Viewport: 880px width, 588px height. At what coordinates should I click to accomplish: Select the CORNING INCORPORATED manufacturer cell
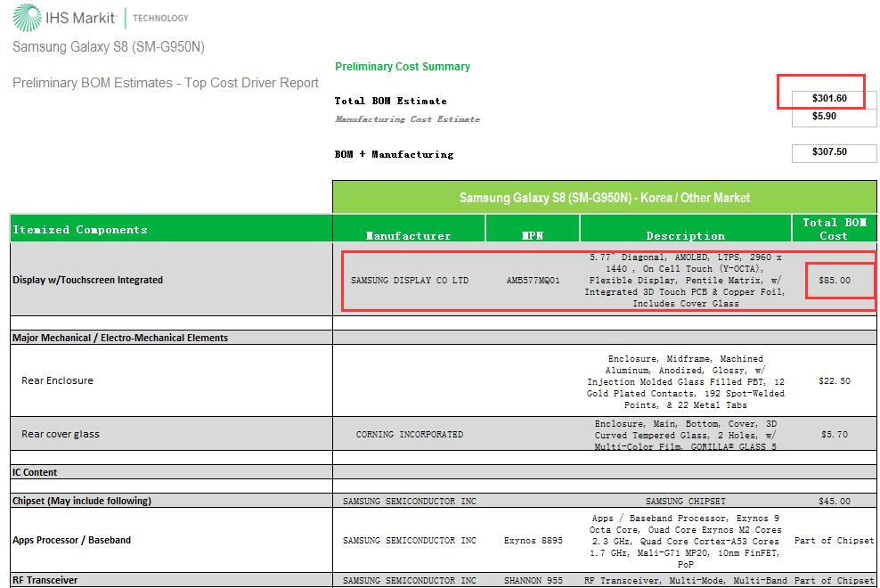409,435
